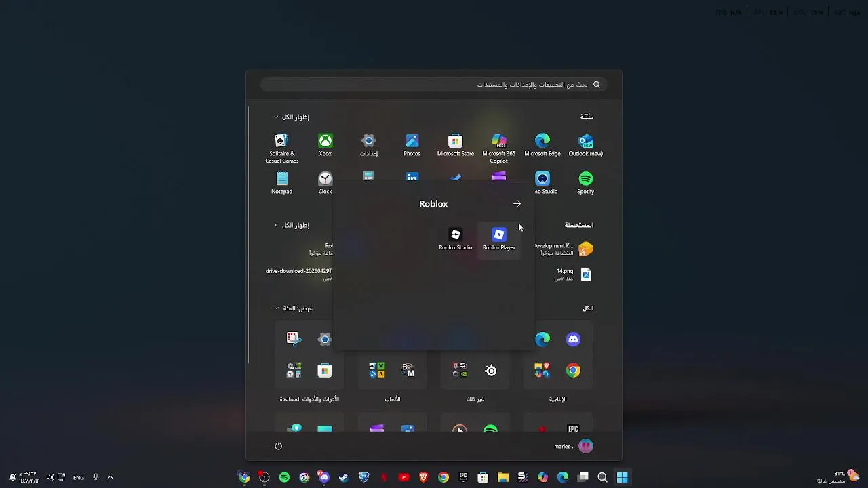The image size is (868, 488).
Task: Click the search box at the top of Start
Action: coord(434,85)
